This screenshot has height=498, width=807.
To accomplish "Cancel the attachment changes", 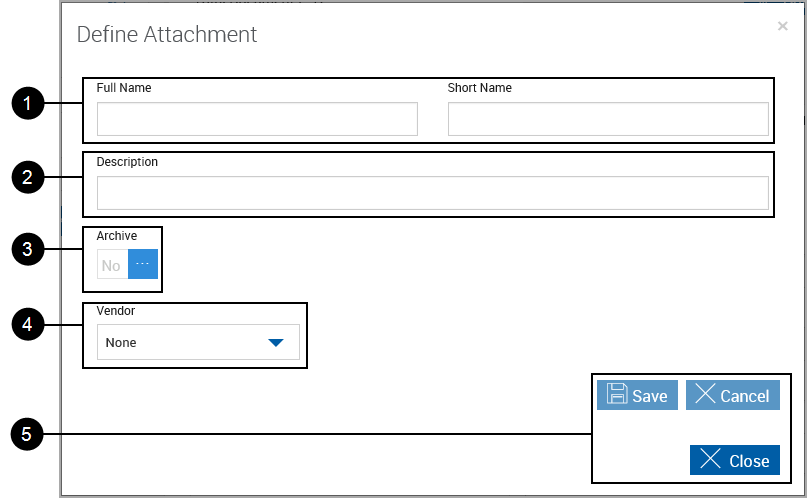I will click(x=732, y=395).
